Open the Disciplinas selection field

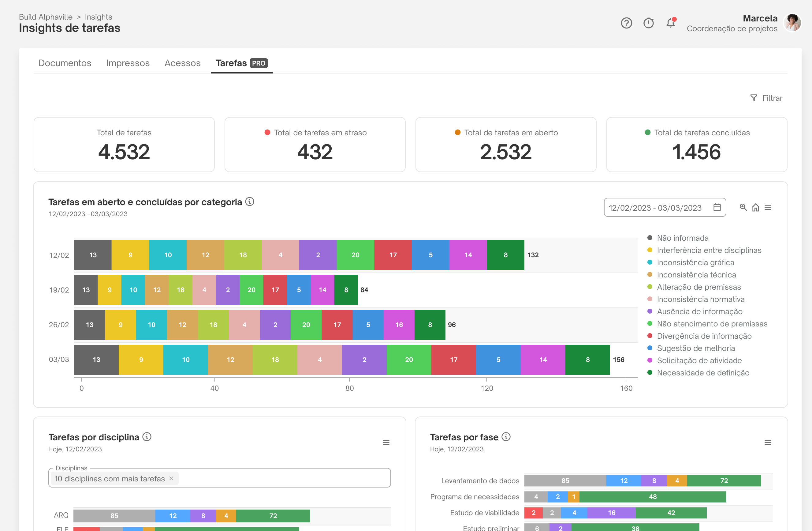tap(219, 478)
